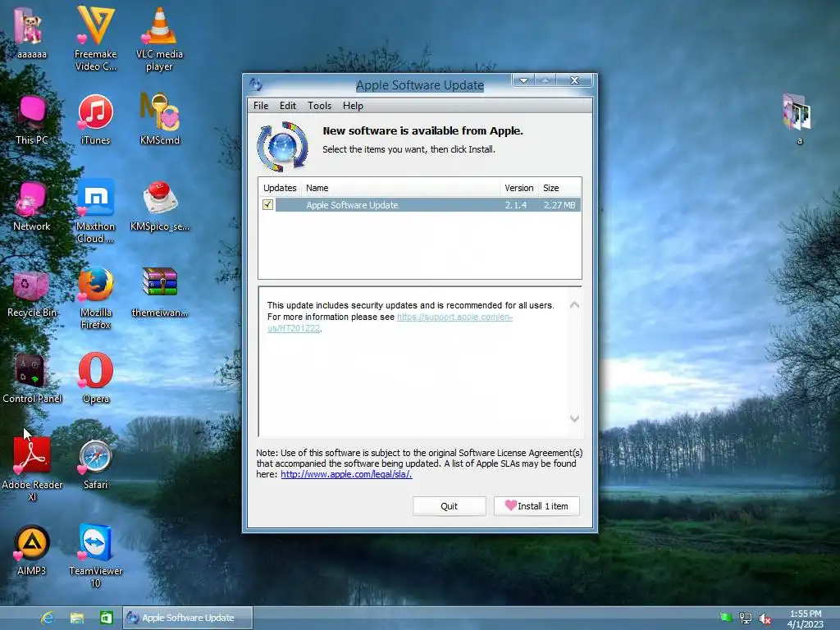Click the Apple Software Update taskbar button
The height and width of the screenshot is (630, 840).
(188, 618)
